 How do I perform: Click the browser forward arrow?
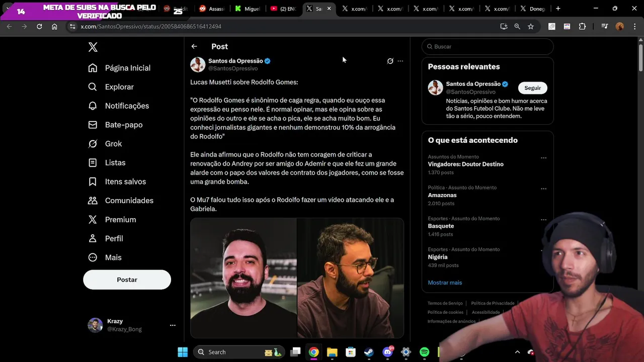(x=24, y=26)
